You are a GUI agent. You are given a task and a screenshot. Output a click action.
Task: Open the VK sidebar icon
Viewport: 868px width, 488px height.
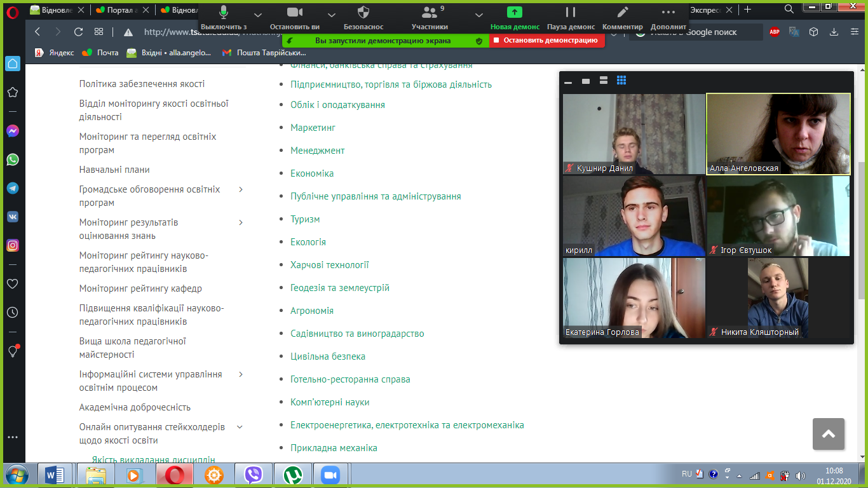point(13,217)
